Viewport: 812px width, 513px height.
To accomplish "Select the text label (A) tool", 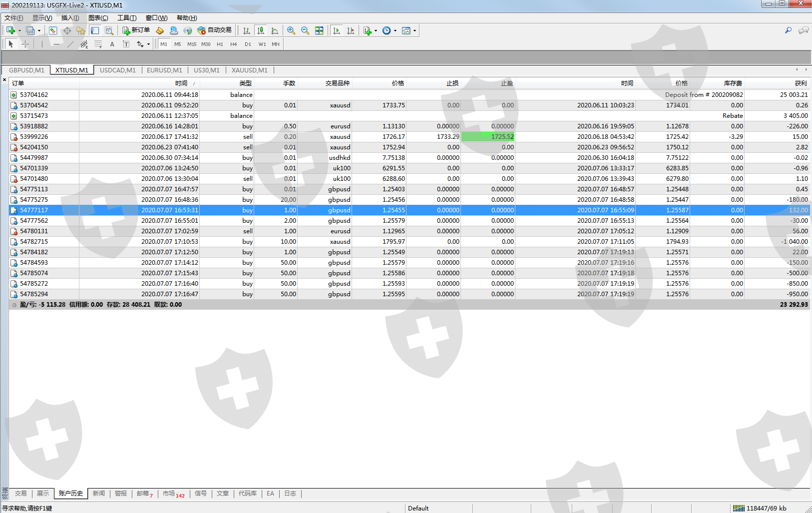I will coord(112,44).
